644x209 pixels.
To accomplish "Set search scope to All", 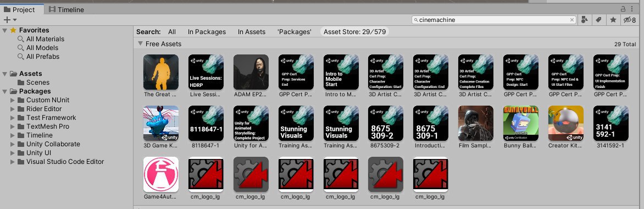I will tap(171, 32).
